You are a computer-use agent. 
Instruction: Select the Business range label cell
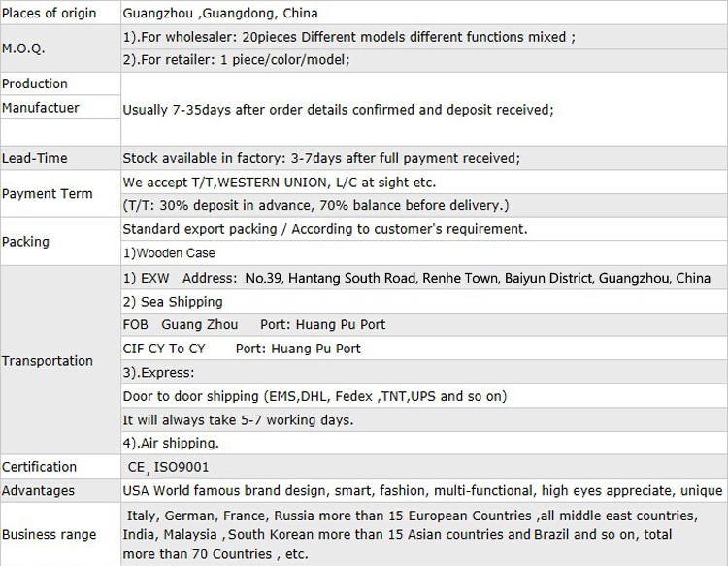(60, 534)
